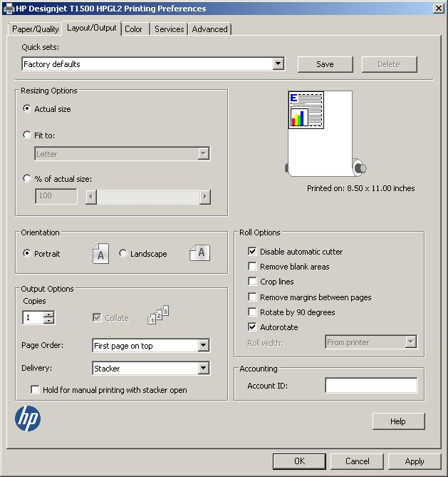Click the Account ID input field
This screenshot has height=477, width=448.
point(371,386)
